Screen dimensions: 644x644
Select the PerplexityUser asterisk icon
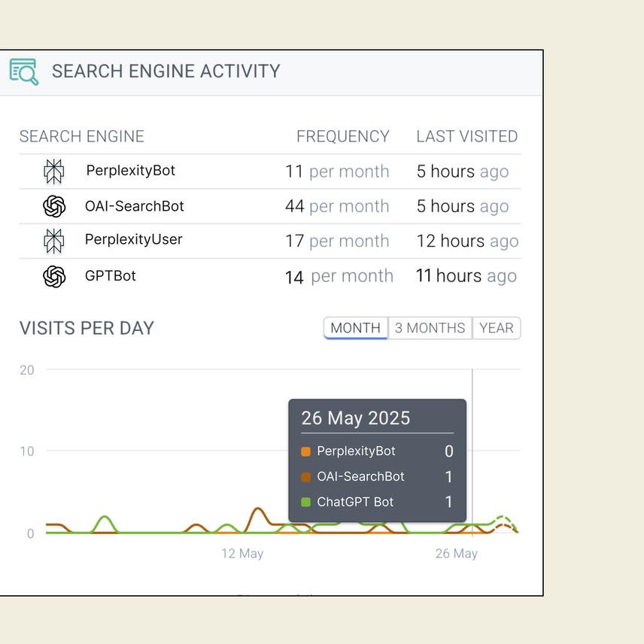pos(54,241)
